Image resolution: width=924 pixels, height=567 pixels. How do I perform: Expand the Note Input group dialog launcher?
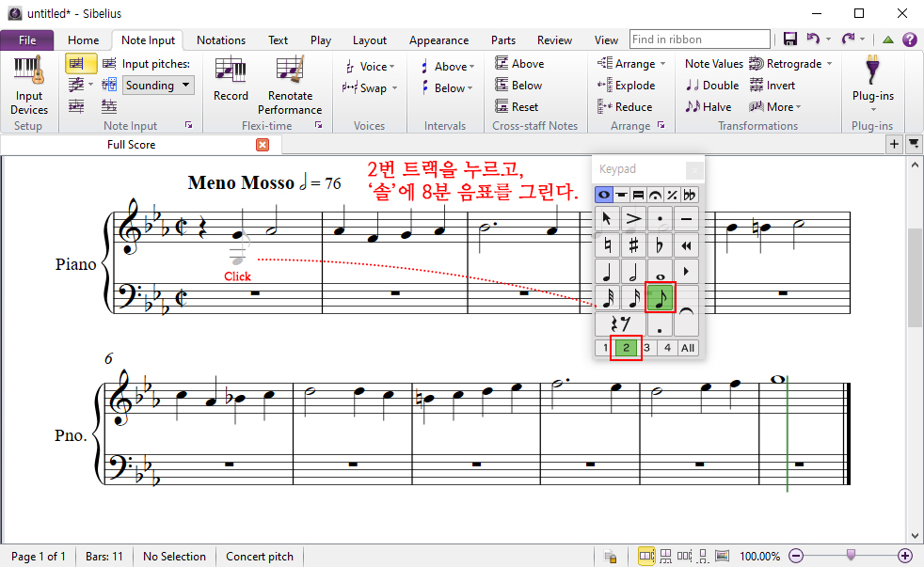[x=188, y=125]
